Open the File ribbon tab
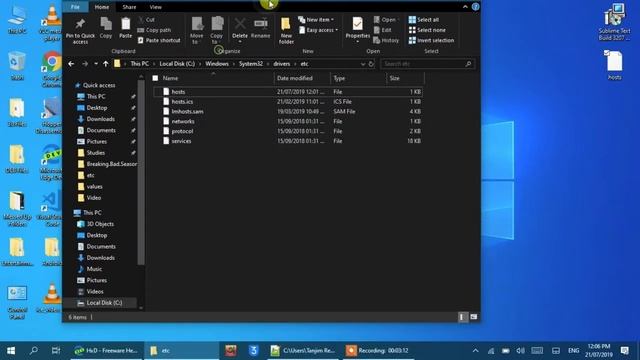 tap(75, 7)
